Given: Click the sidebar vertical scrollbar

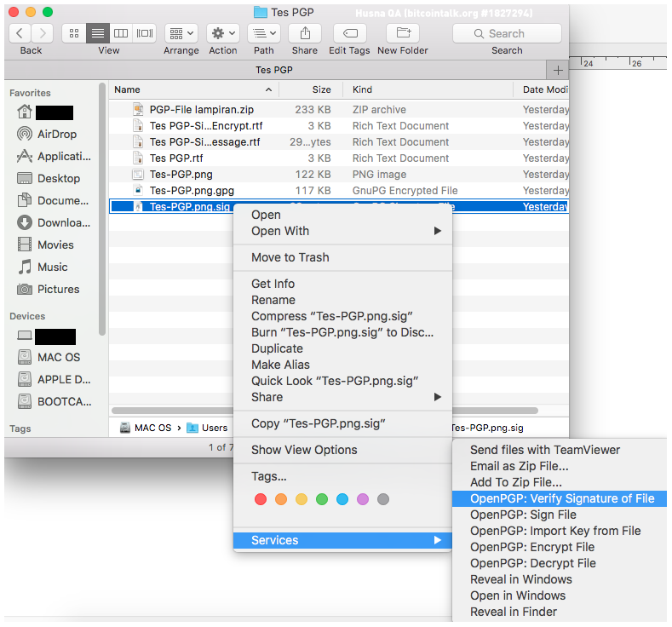Looking at the screenshot, I should tap(102, 210).
